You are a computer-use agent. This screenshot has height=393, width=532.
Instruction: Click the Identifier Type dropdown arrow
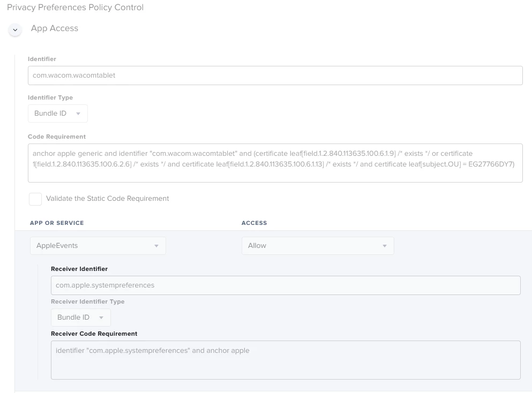point(78,114)
